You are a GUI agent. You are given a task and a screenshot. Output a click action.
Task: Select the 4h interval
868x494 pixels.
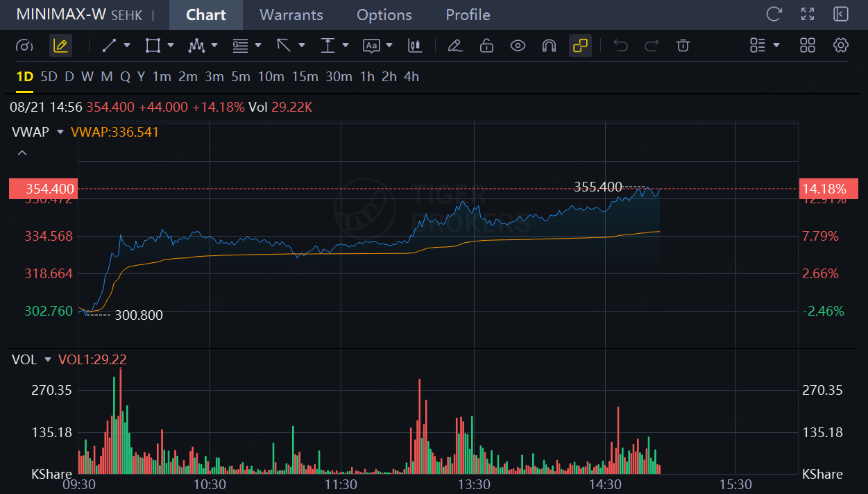pos(411,77)
